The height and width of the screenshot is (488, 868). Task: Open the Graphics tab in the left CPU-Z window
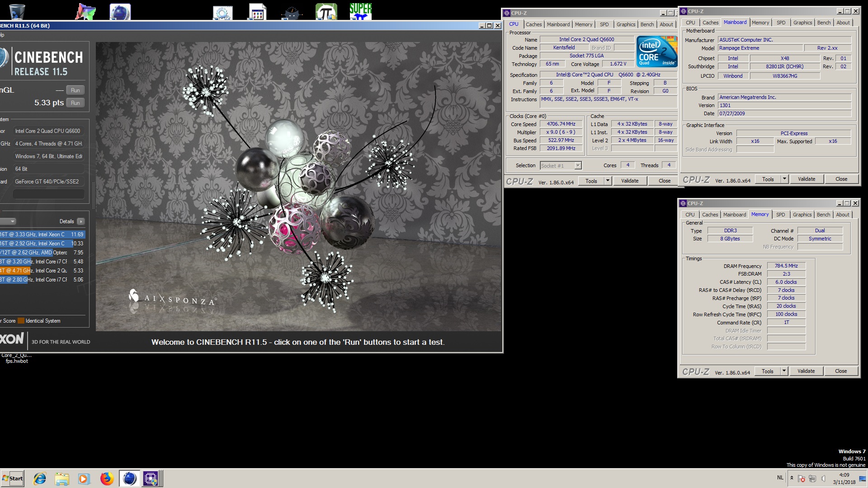point(626,24)
